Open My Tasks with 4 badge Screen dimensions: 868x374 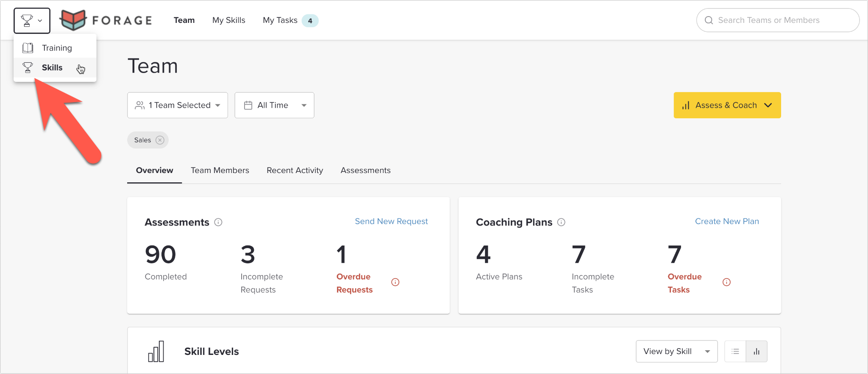[x=290, y=20]
